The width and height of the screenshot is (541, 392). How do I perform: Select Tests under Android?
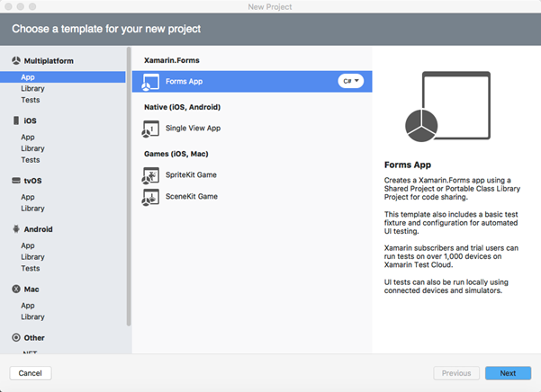point(31,268)
